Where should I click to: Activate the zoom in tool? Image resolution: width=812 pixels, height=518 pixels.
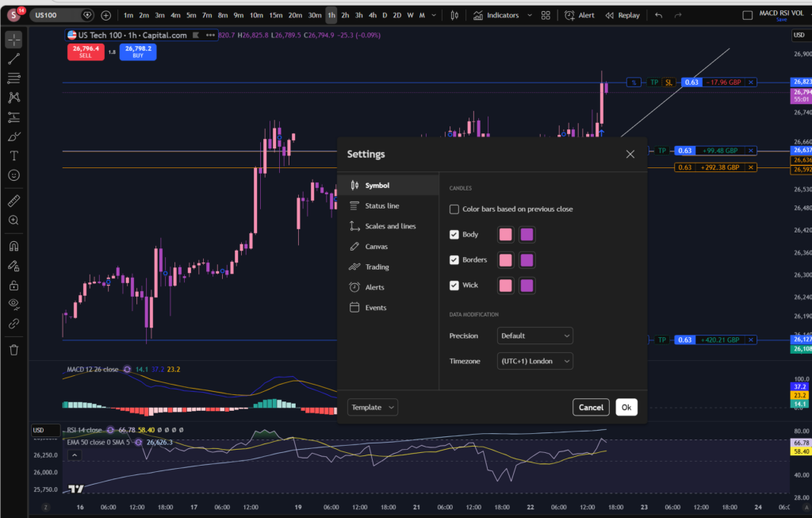(14, 221)
